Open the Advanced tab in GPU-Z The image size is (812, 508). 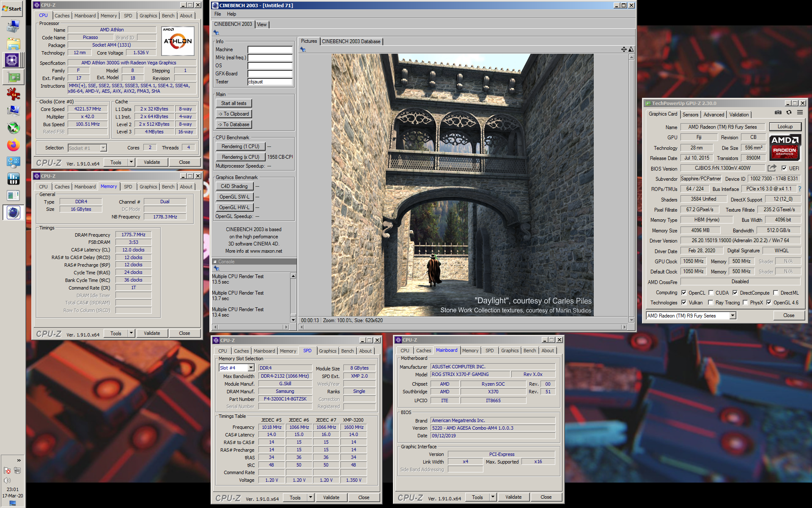713,114
